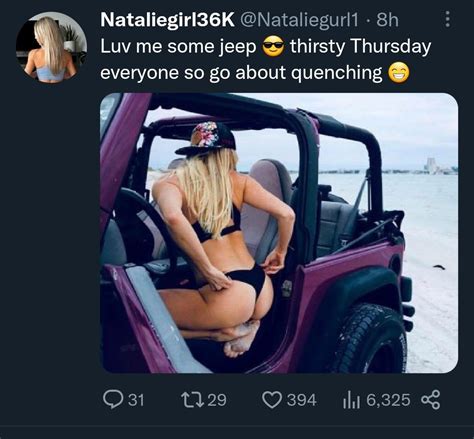Click the like count 394

(302, 400)
